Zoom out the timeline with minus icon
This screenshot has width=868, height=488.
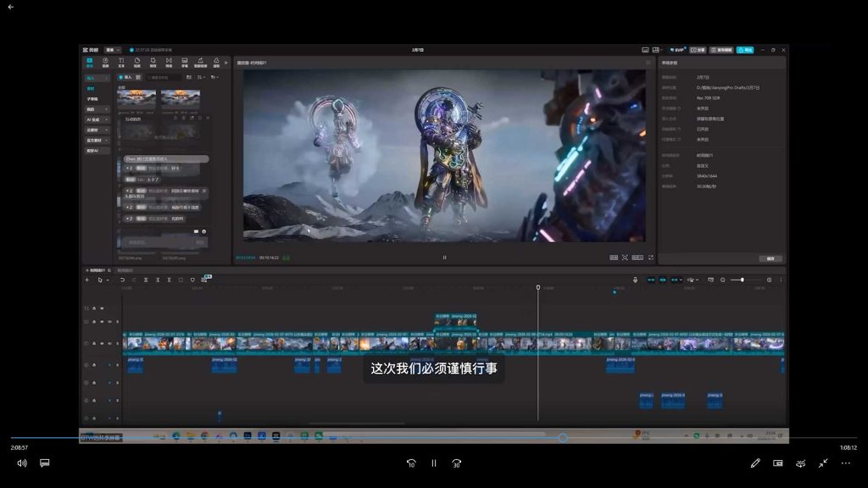(722, 280)
